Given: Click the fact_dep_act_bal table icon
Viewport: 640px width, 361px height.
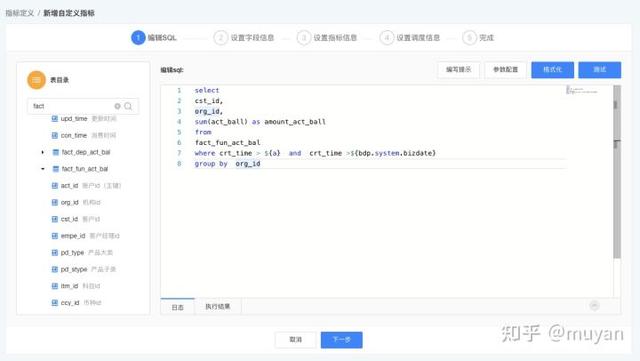Looking at the screenshot, I should click(x=56, y=152).
